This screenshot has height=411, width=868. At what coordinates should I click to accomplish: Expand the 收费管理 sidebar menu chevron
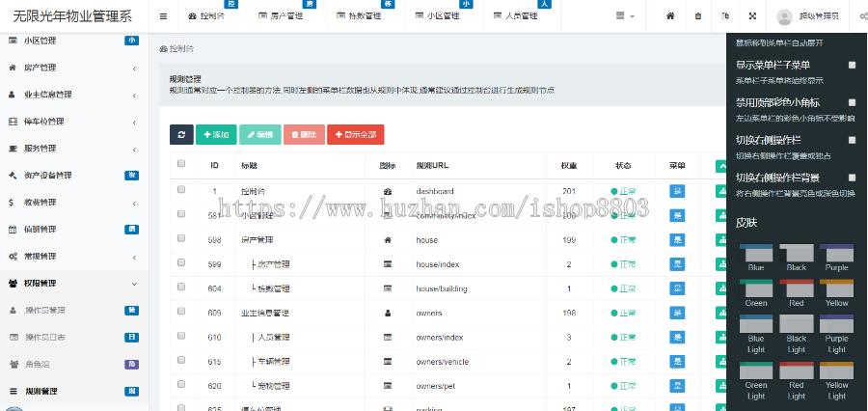[x=134, y=204]
